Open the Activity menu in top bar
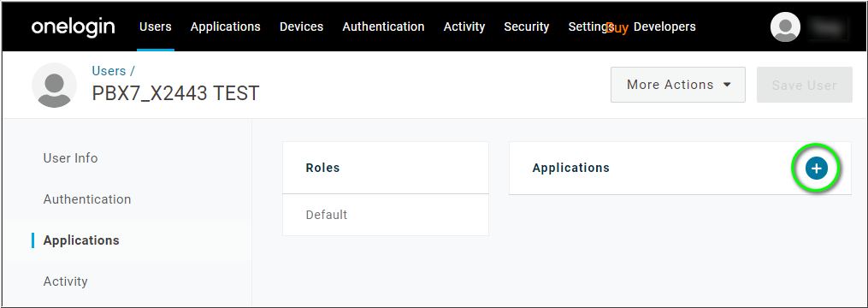The width and height of the screenshot is (868, 308). [x=464, y=27]
